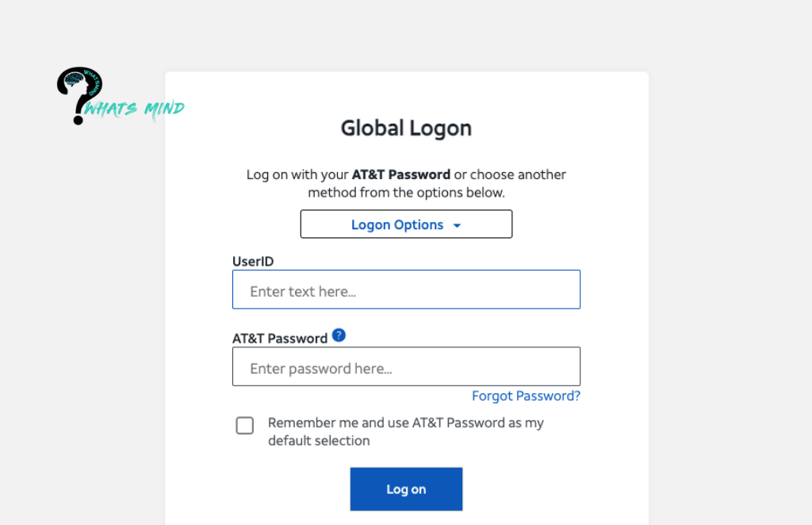Click "or choose another" in the instructions
Screen dimensions: 812x525
[x=510, y=174]
